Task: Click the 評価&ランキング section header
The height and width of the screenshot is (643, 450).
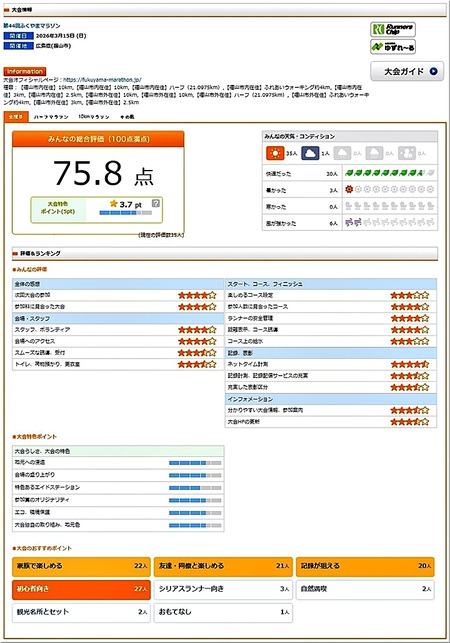Action: pos(225,253)
